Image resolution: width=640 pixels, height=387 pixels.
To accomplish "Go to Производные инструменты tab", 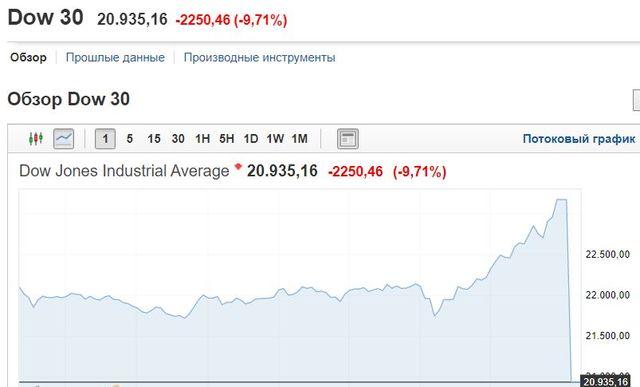I will click(x=260, y=57).
